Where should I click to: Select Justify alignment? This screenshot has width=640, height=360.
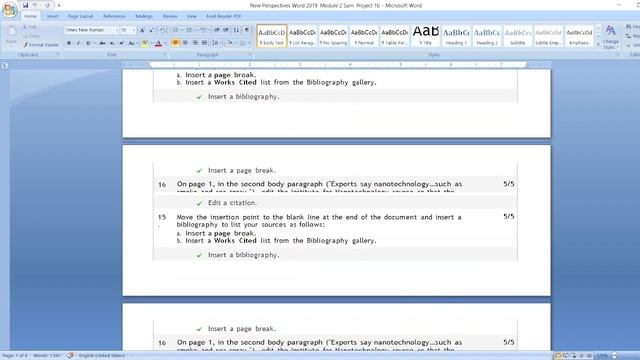point(204,43)
